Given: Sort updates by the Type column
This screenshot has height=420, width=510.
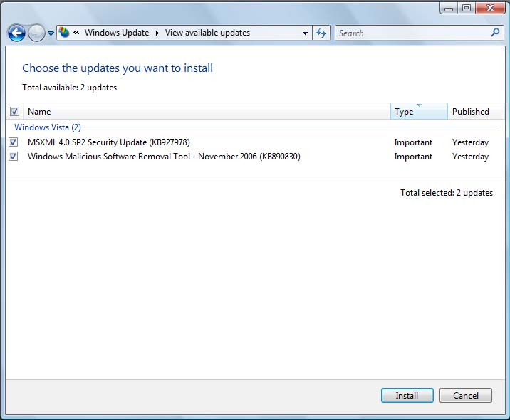Looking at the screenshot, I should point(418,112).
